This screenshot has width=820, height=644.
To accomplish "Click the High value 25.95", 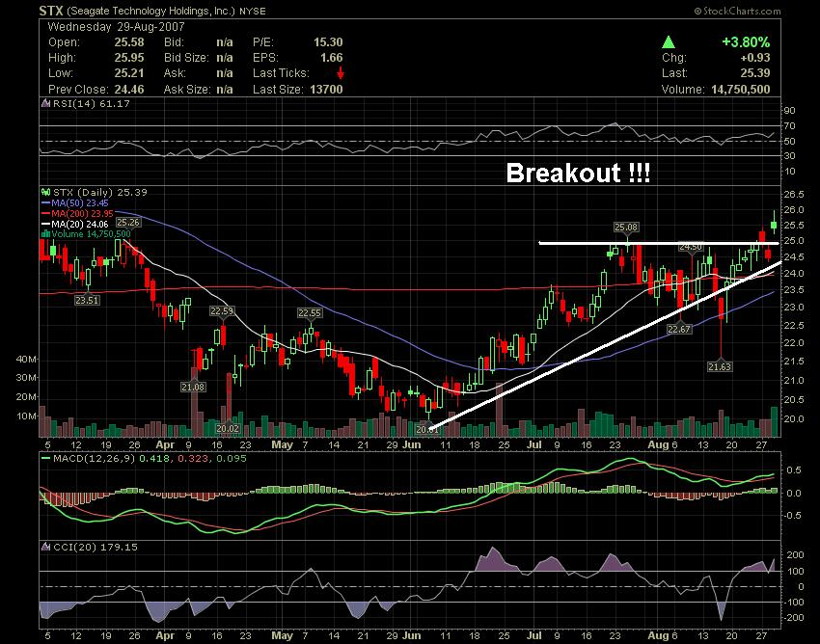I will click(129, 58).
